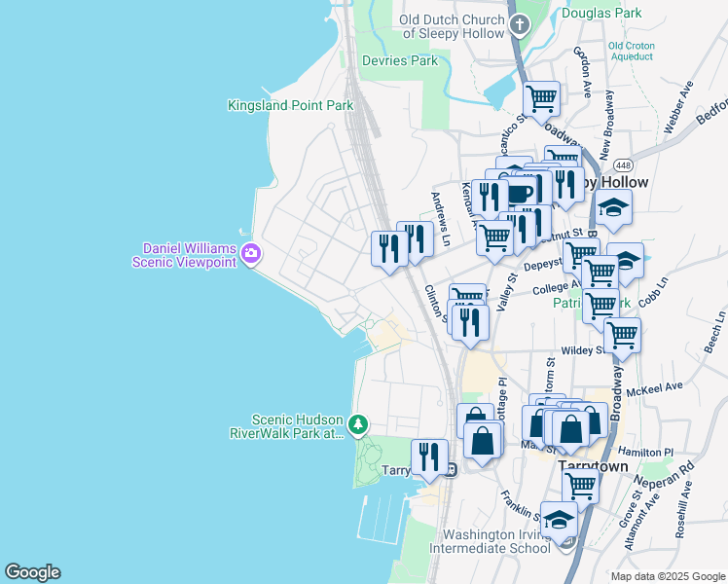Screen dimensions: 728x584
Task: Click the Tarrytown train station icon
Action: 452,470
